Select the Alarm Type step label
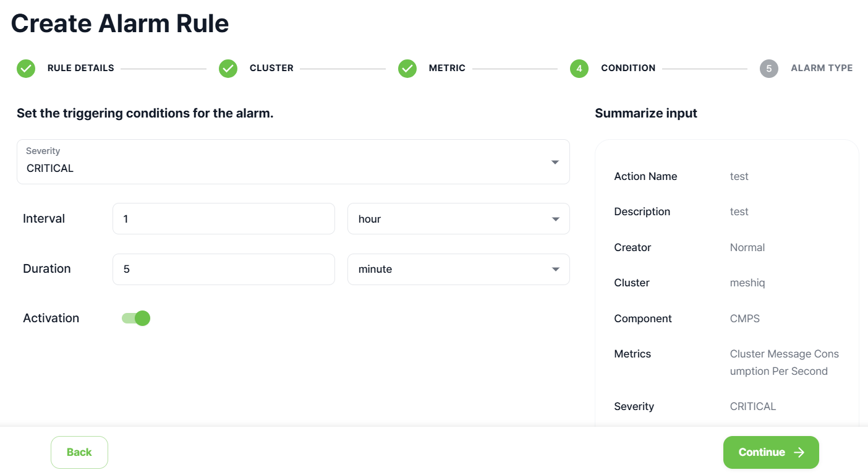This screenshot has width=868, height=475. click(822, 69)
